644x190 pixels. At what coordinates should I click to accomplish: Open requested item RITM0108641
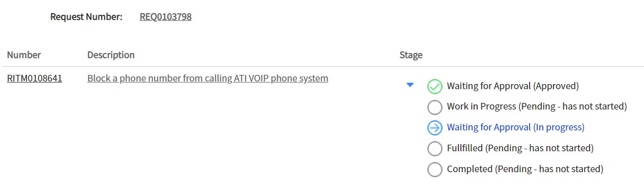point(35,78)
